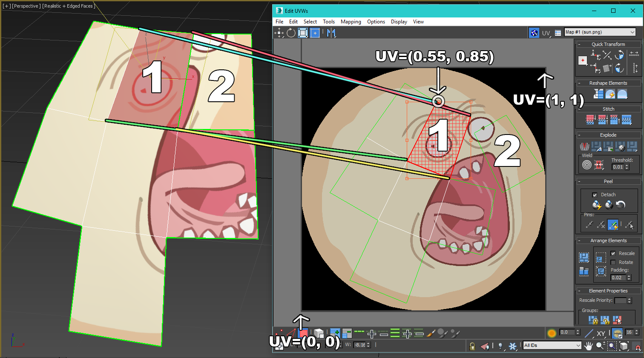Image resolution: width=644 pixels, height=358 pixels.
Task: Collapse the Peel rollout
Action: 608,181
